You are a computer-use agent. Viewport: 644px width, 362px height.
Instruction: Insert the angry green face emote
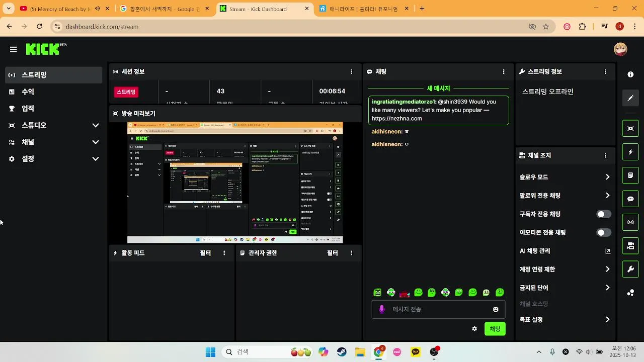coord(377,293)
